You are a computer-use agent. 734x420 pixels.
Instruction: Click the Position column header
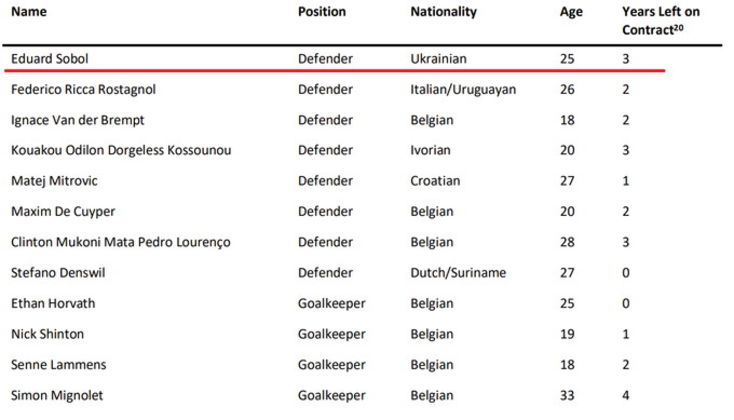pos(322,12)
